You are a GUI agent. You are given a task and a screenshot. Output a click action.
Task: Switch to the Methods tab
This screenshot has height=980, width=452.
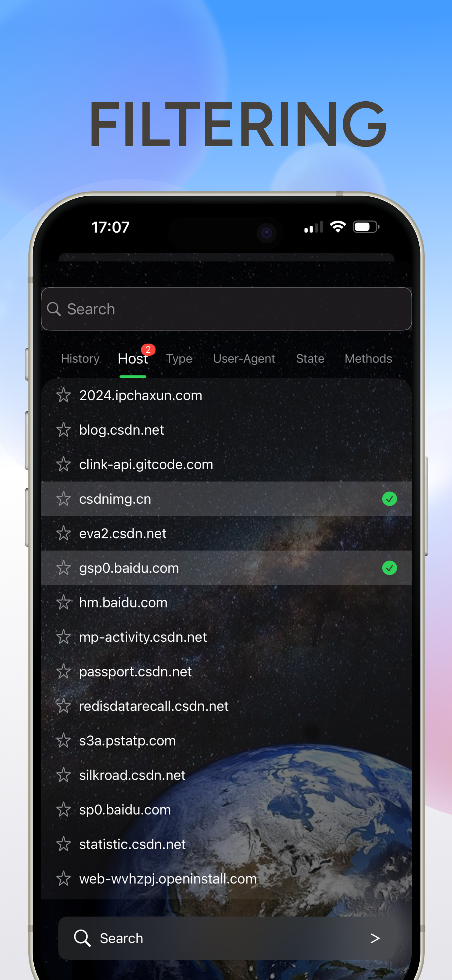368,359
